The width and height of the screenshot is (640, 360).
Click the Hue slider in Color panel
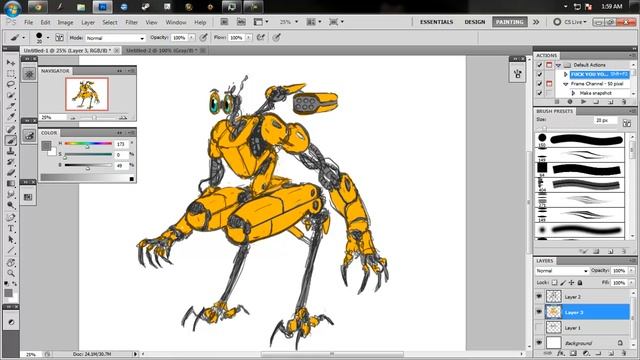(88, 144)
